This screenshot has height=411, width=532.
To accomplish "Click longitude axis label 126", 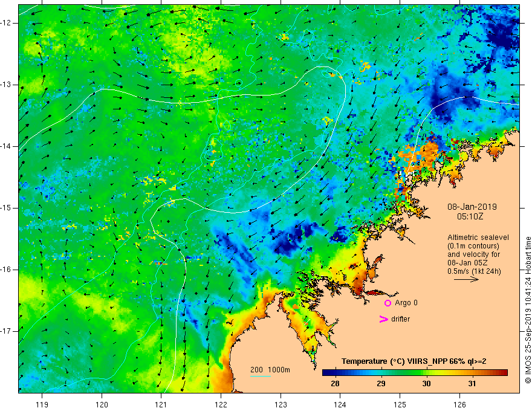I will coord(459,404).
